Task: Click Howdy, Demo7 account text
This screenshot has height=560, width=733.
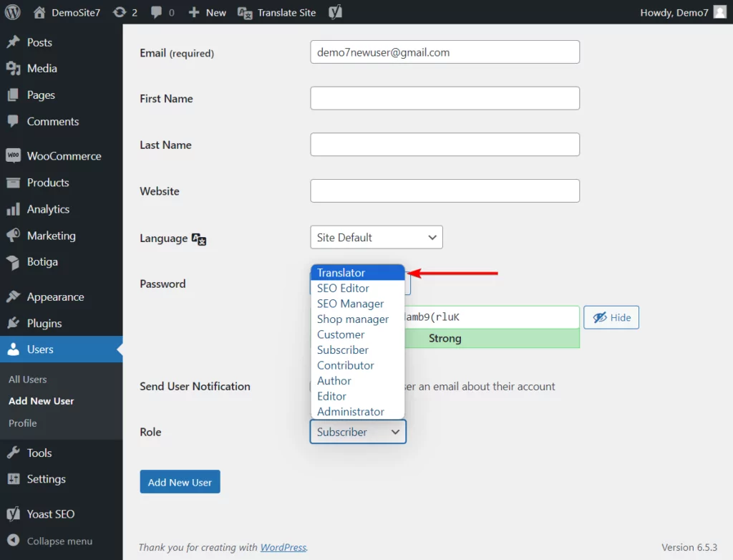Action: point(674,13)
